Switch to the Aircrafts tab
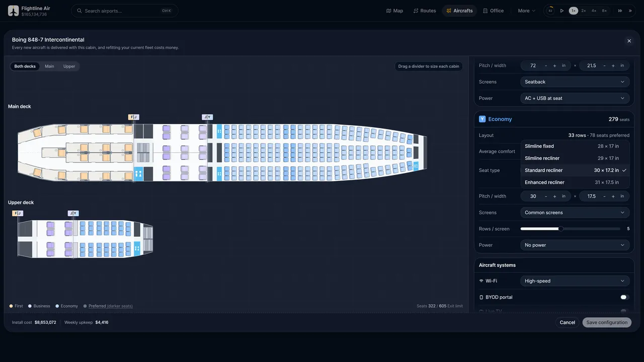 point(459,11)
